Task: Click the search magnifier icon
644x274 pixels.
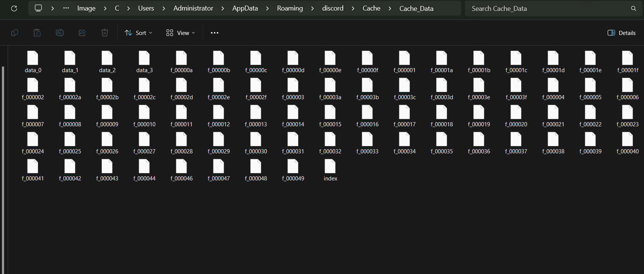Action: (x=633, y=8)
